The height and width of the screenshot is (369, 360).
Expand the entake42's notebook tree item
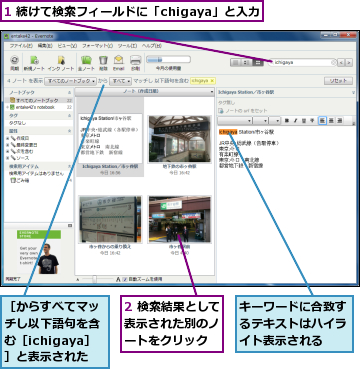(x=7, y=107)
